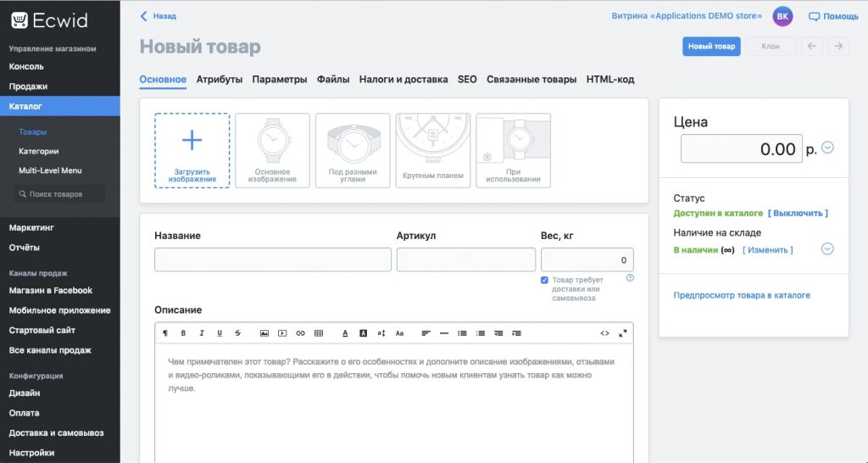Viewport: 868px width, 463px height.
Task: Toggle 'Товар требует доставки' checkbox
Action: point(545,280)
